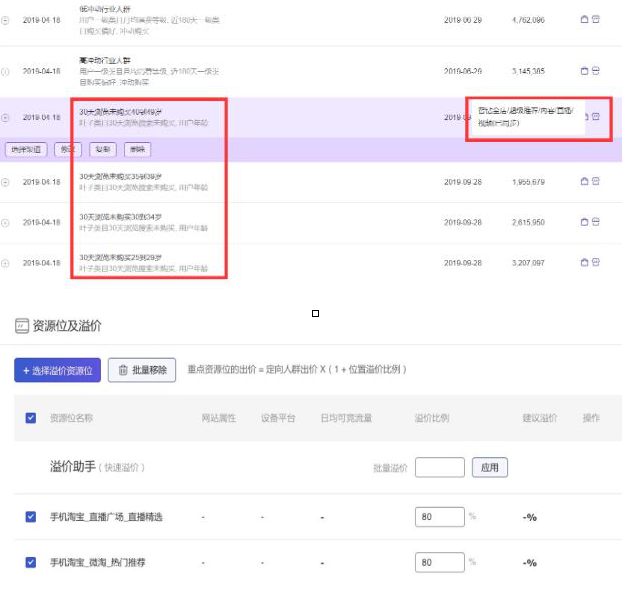This screenshot has width=622, height=592.
Task: Click the 选择渠道 button in highlighted row
Action: pyautogui.click(x=26, y=149)
